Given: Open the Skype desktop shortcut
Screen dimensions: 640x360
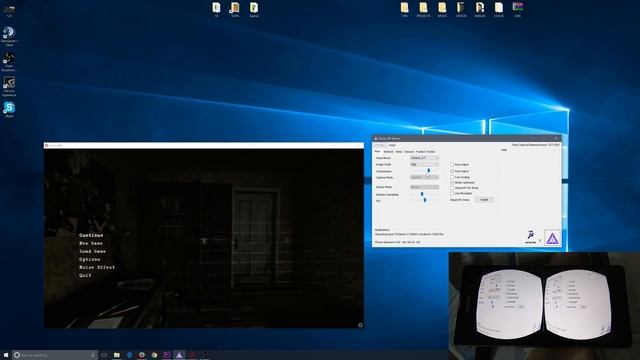Looking at the screenshot, I should [9, 109].
